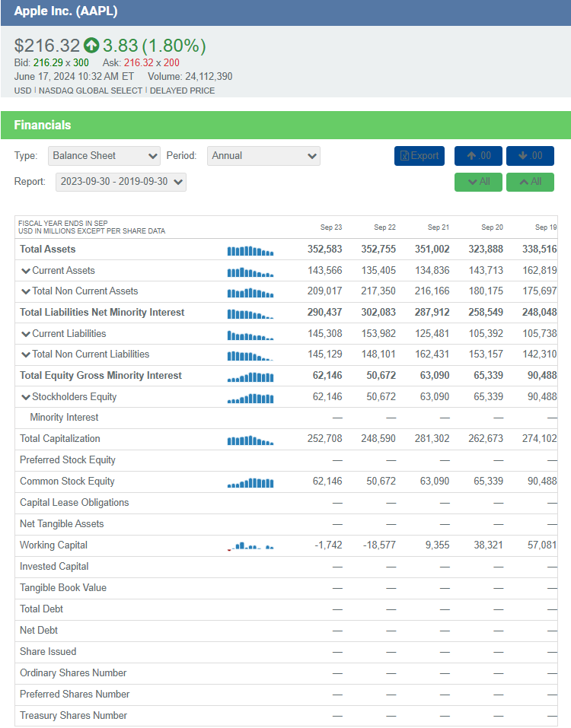Click the Total Assets sparkline chart
571x728 pixels.
coord(250,251)
